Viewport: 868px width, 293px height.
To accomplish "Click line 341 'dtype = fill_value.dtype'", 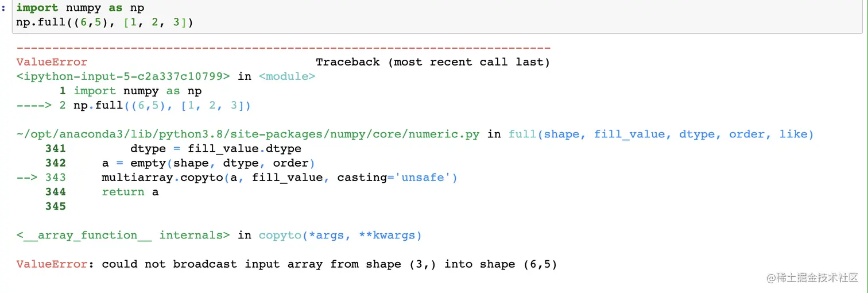I will click(x=216, y=149).
